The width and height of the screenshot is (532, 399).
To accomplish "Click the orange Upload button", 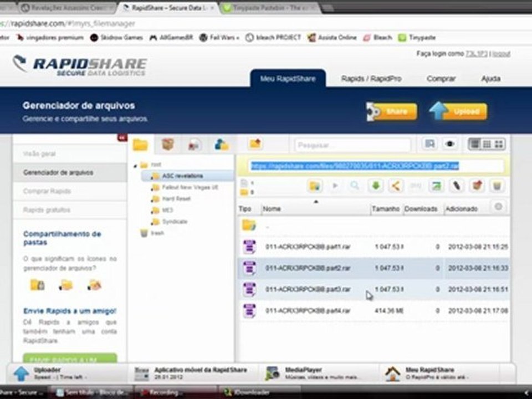I will tap(458, 111).
